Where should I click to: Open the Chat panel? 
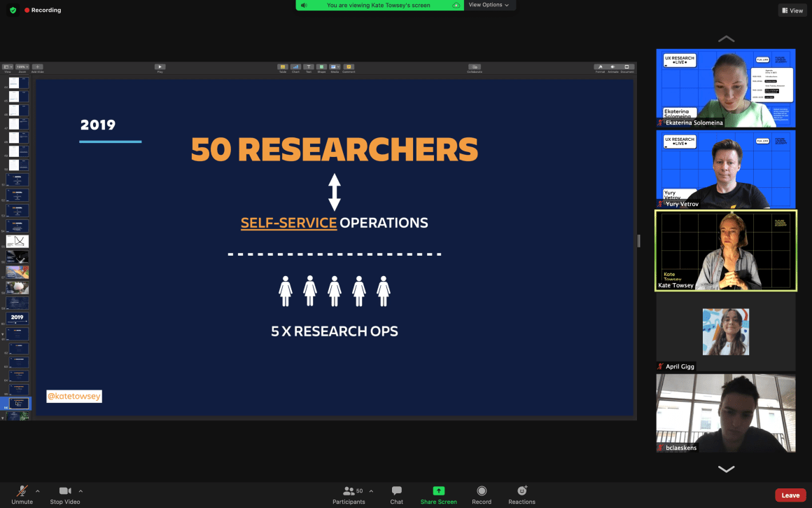397,495
